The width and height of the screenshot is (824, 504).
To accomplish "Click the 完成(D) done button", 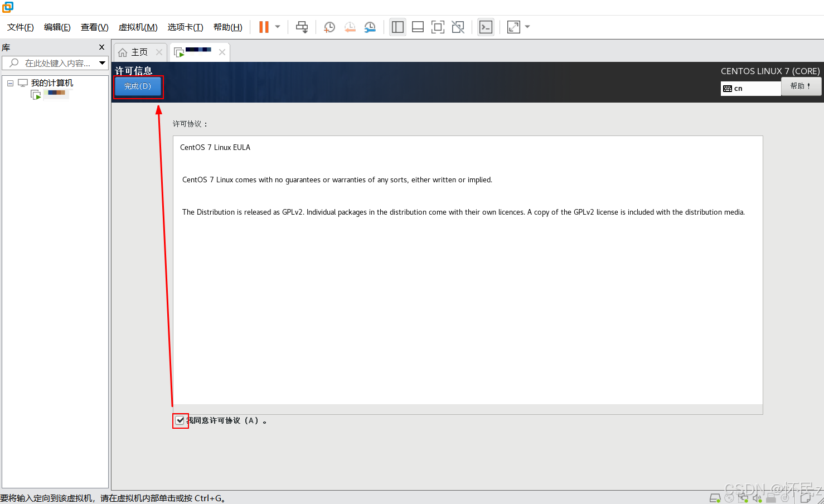I will tap(138, 86).
